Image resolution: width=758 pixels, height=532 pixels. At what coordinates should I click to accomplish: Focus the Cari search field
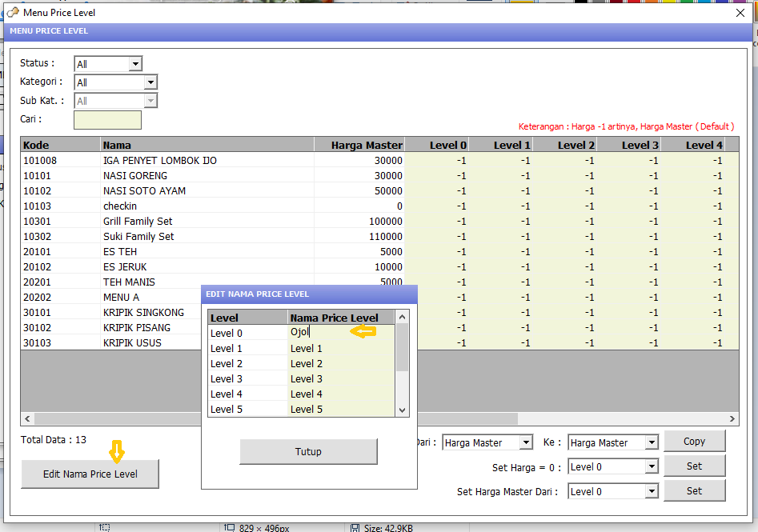tap(107, 120)
